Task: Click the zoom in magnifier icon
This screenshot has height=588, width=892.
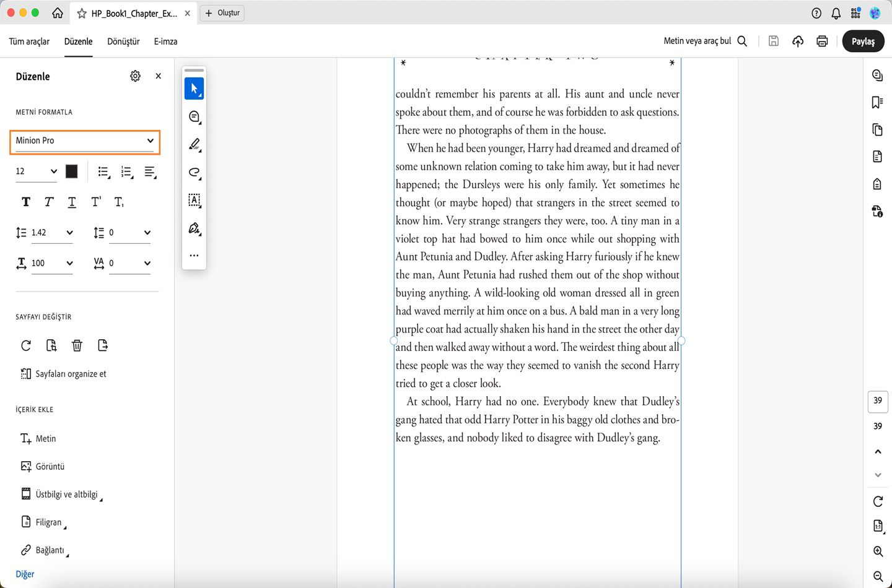Action: [x=877, y=551]
